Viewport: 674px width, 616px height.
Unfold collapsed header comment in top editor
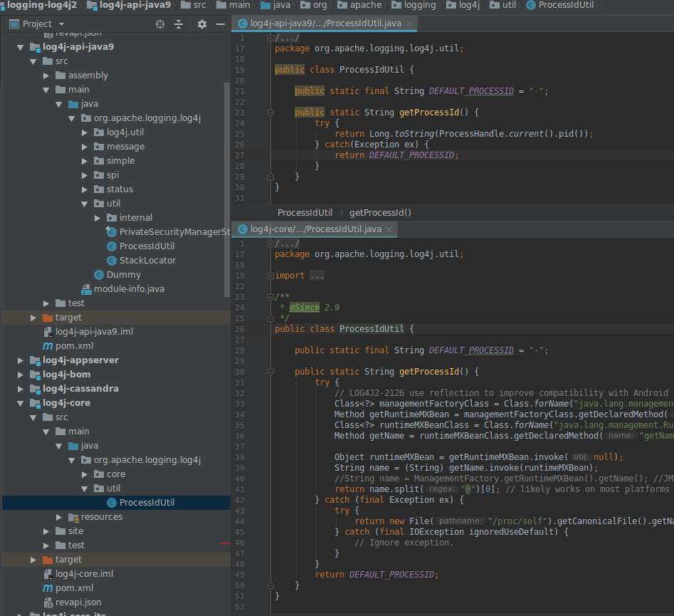[270, 38]
